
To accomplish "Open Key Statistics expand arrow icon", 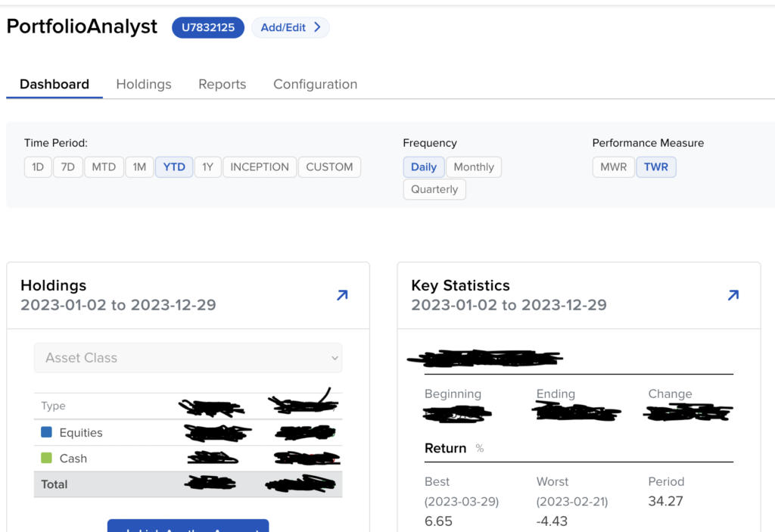I will 733,295.
